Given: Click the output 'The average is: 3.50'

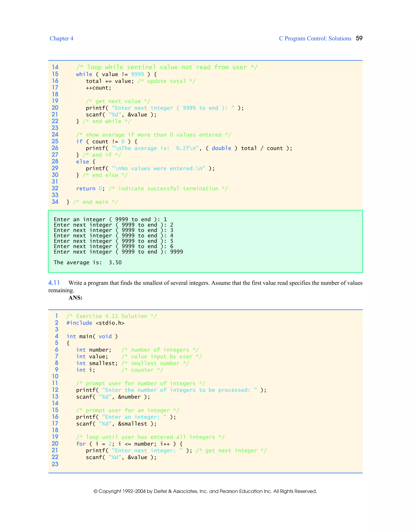Looking at the screenshot, I should pyautogui.click(x=88, y=262).
